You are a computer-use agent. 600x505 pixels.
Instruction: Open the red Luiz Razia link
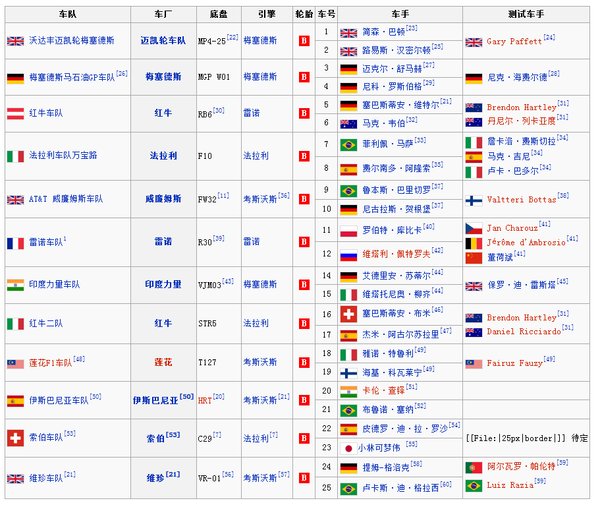tap(510, 485)
